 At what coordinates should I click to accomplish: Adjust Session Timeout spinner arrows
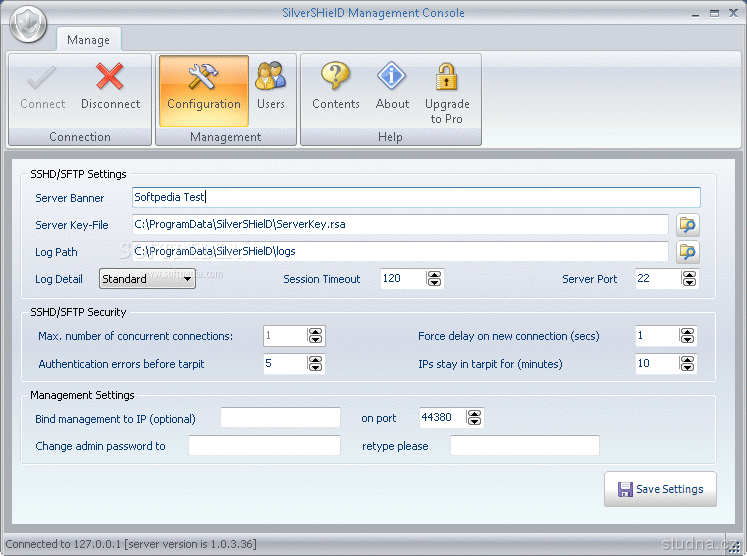tap(434, 279)
